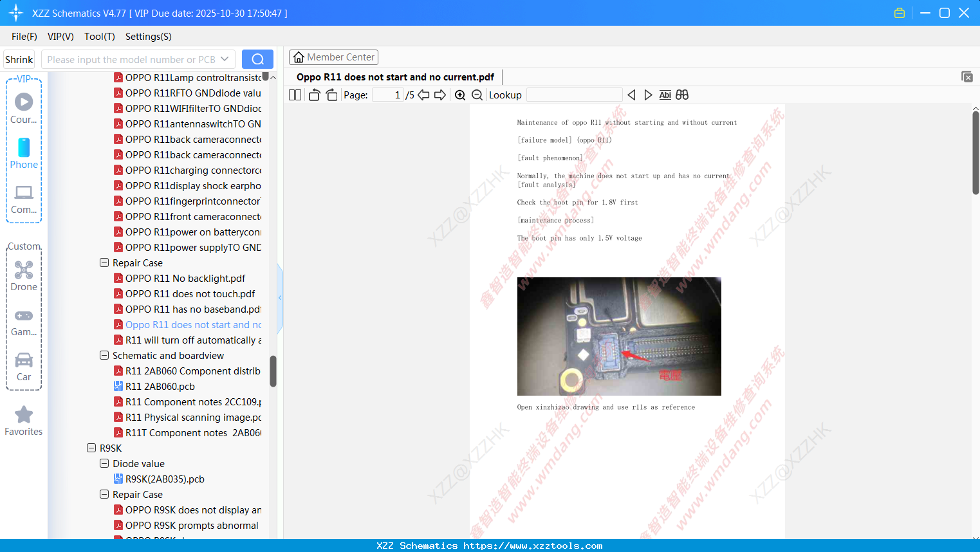Select the Oppo R11 does not start document tab
Viewport: 980px width, 552px height.
click(395, 77)
